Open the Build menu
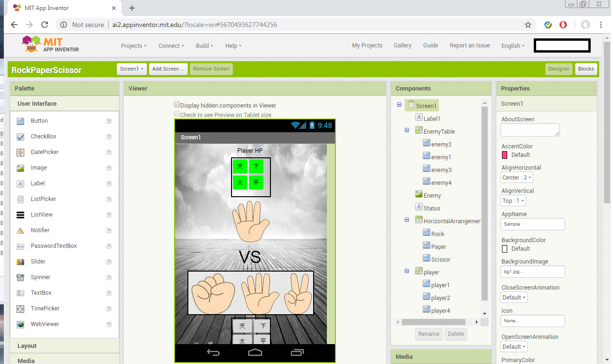Screen dimensions: 613x364 204,46
